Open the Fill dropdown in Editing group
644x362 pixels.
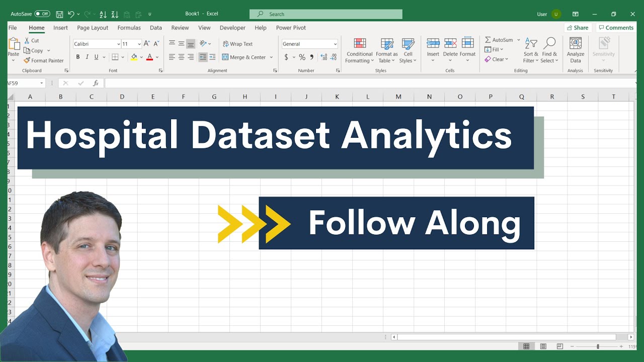494,49
